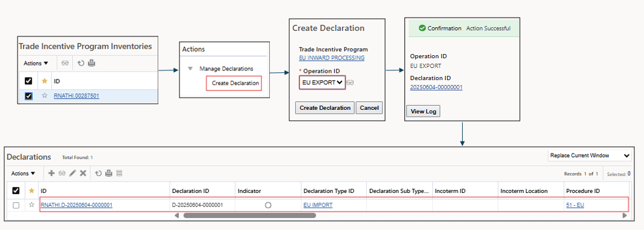Click gold star header icon in Declarations table
Screen dimensions: 644x230
(32, 191)
